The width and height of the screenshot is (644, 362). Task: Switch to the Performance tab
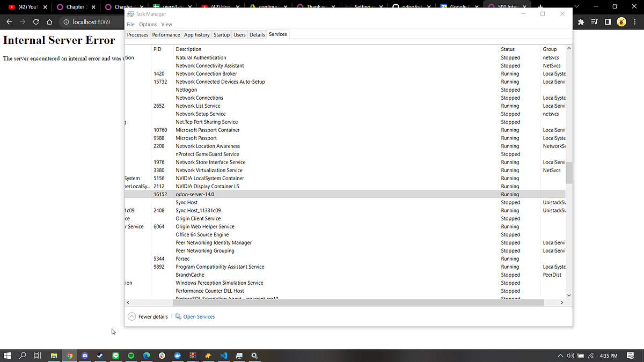point(166,34)
